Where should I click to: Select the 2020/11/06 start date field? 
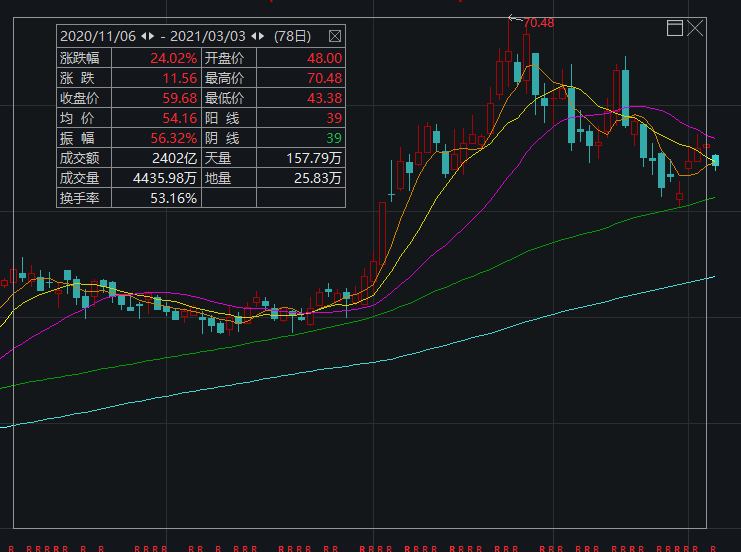[x=97, y=35]
